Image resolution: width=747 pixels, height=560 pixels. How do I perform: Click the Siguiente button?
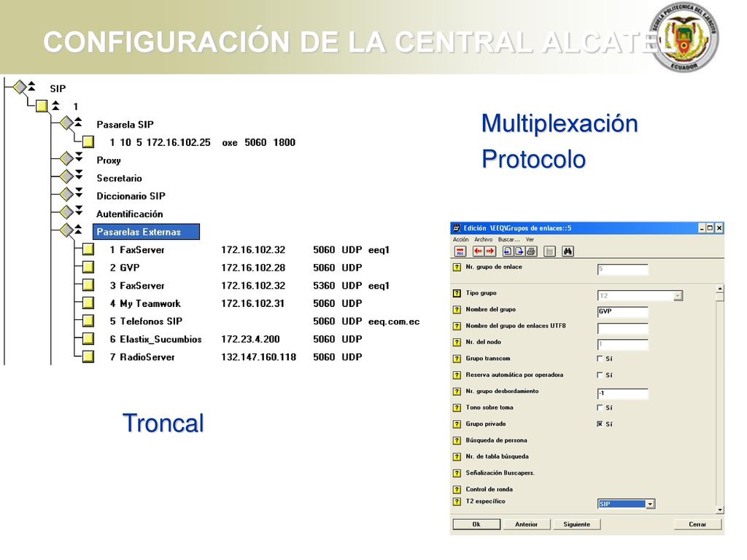(576, 524)
